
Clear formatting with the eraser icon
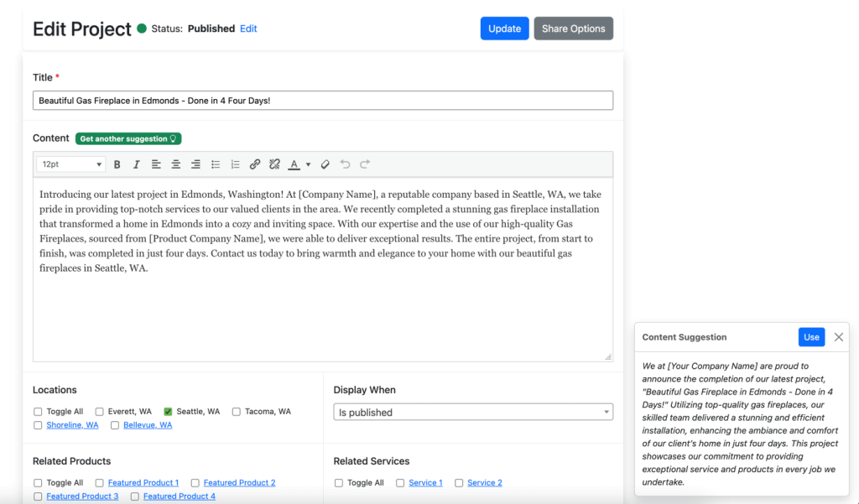[x=325, y=164]
